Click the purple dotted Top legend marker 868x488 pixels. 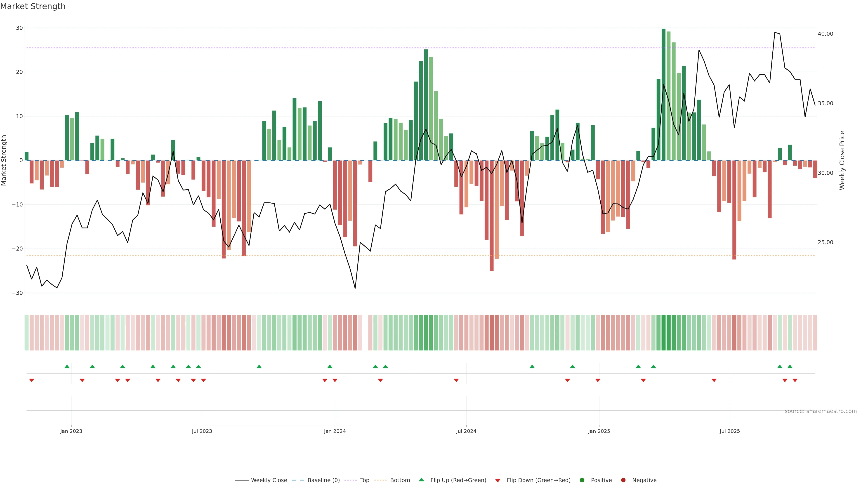(x=351, y=480)
